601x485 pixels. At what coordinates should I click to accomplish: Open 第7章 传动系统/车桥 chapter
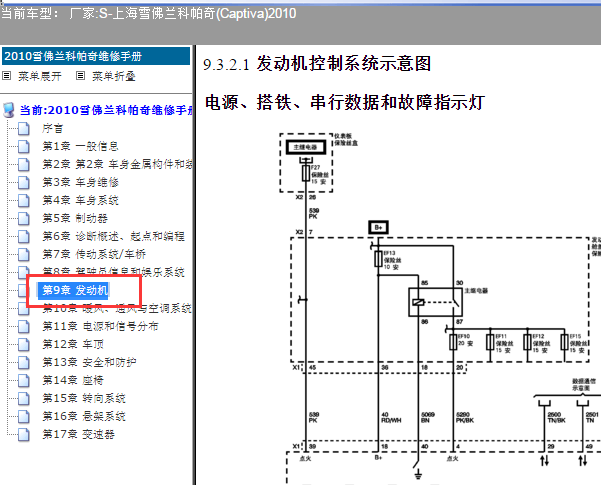[x=94, y=254]
